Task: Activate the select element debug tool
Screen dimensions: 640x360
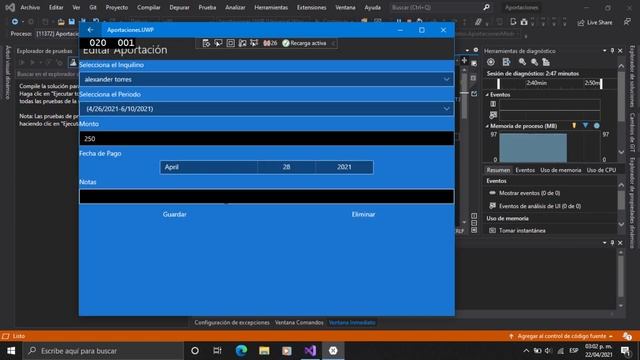Action: point(218,43)
